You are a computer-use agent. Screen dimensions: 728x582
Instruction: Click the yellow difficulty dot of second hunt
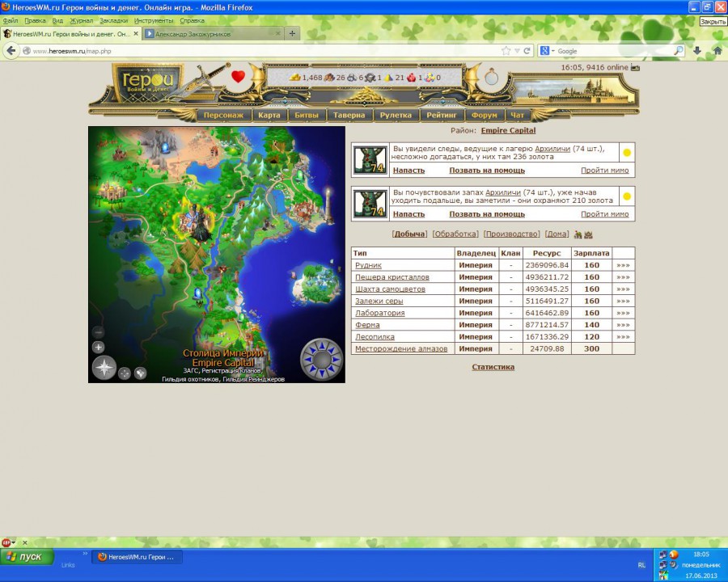click(x=627, y=196)
